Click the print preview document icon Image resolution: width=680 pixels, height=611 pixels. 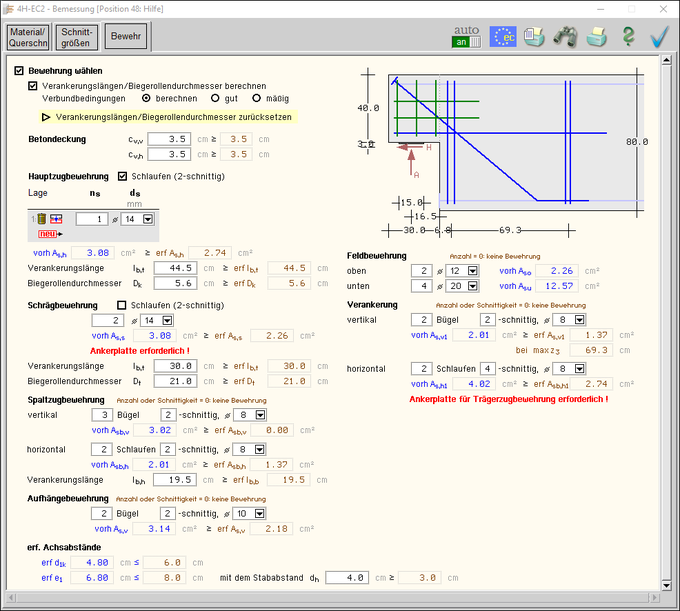(x=535, y=37)
